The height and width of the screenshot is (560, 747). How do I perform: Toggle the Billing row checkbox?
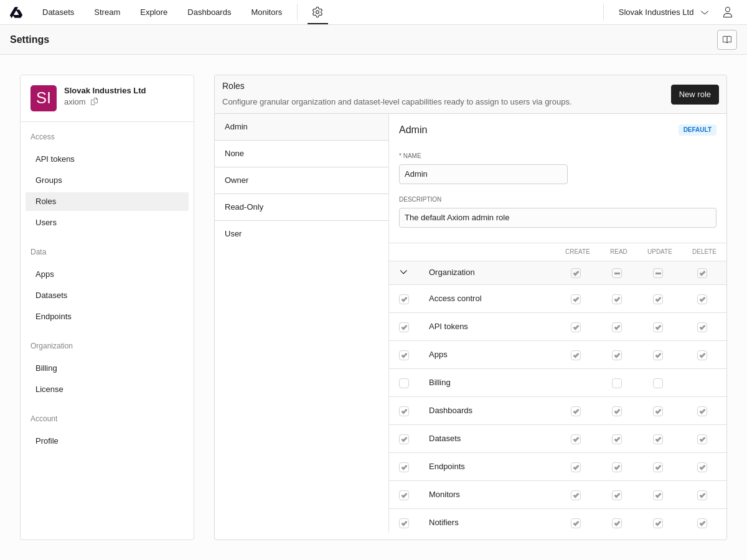pyautogui.click(x=404, y=383)
